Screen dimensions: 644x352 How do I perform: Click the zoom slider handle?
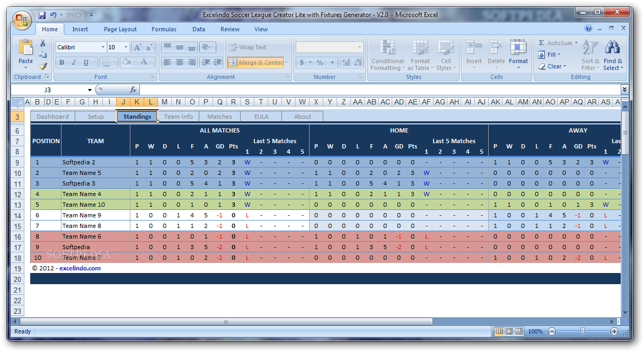point(583,331)
